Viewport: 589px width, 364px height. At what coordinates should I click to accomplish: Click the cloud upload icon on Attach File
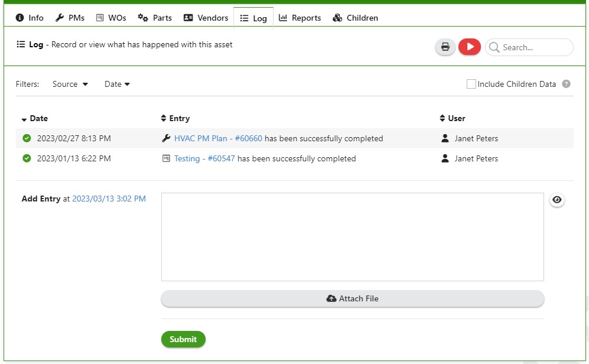click(x=331, y=298)
